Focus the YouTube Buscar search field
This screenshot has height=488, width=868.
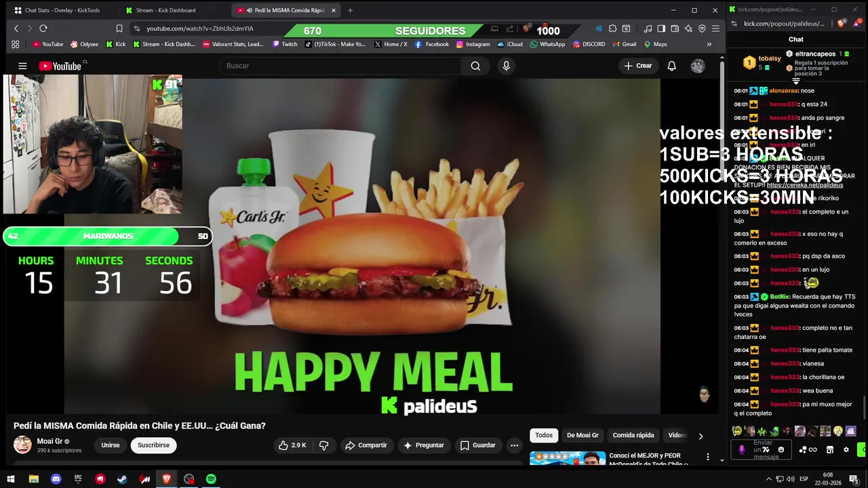coord(340,66)
